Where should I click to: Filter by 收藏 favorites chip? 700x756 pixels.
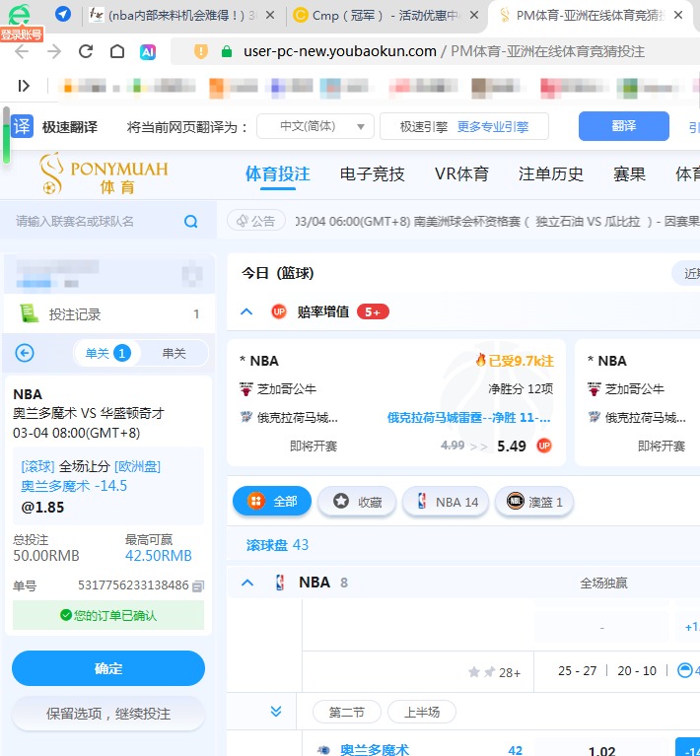pos(357,502)
